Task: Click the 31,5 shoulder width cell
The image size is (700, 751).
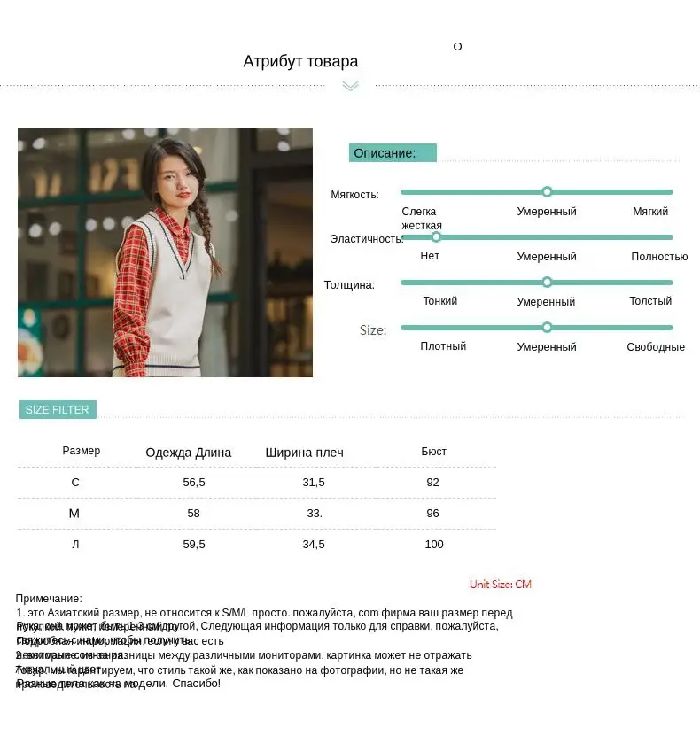Action: tap(314, 483)
